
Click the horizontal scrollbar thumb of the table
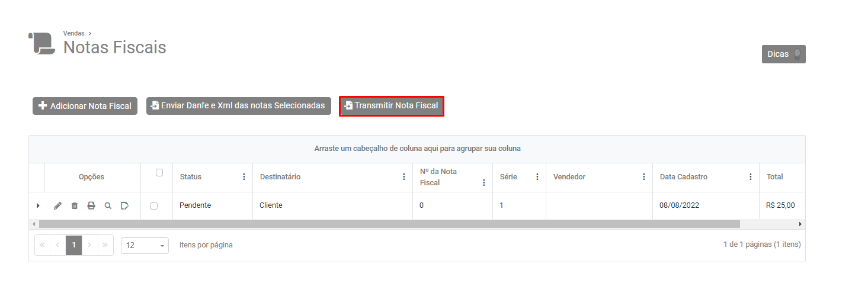pos(389,224)
